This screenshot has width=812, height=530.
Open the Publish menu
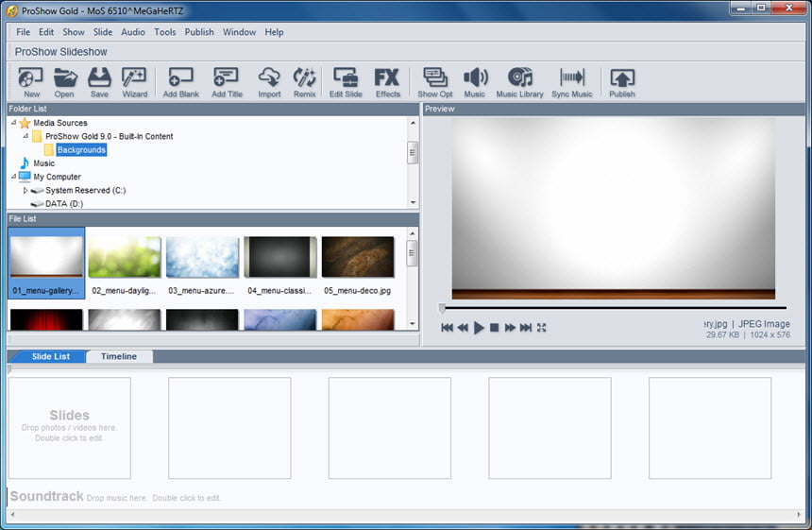click(x=199, y=32)
